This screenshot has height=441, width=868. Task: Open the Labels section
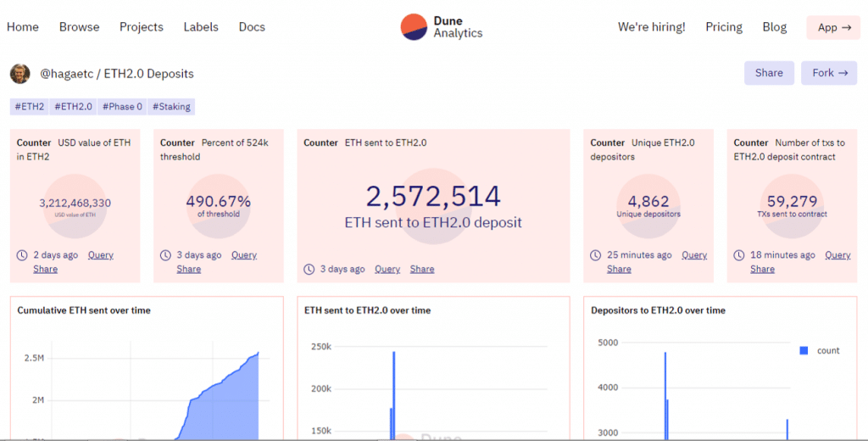[x=201, y=27]
